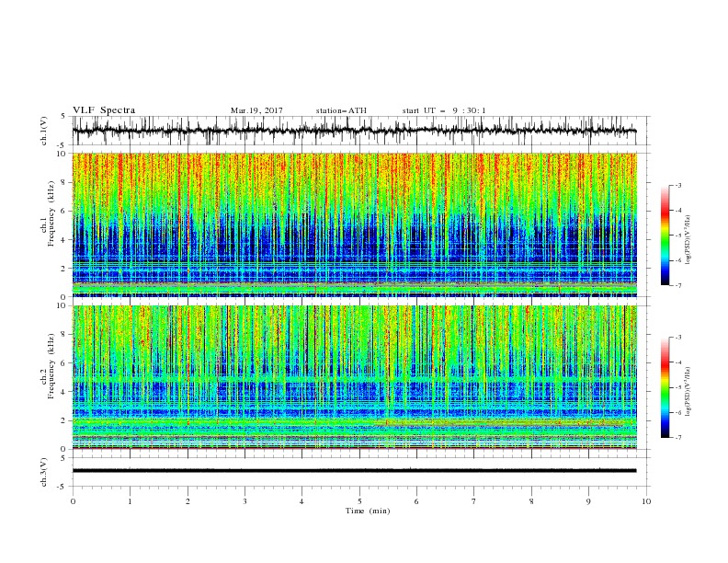The width and height of the screenshot is (728, 563).
Task: Click the ch.2 spectrogram color scale bar
Action: (x=665, y=387)
